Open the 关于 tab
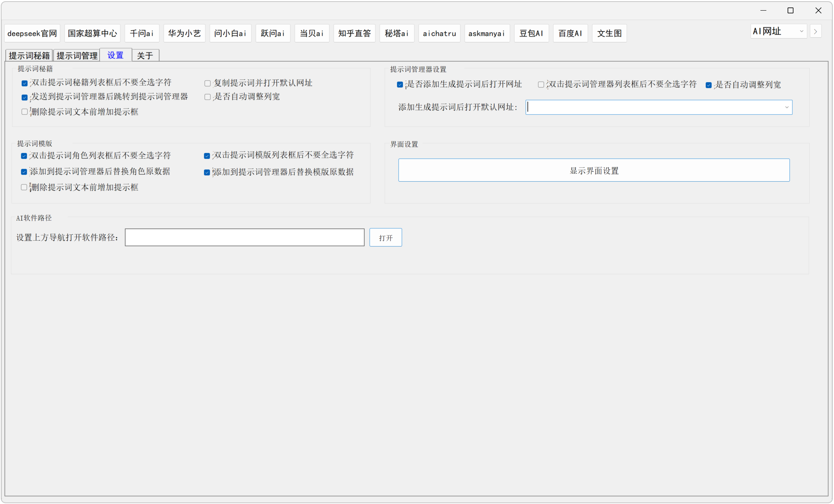834x504 pixels. coord(145,55)
